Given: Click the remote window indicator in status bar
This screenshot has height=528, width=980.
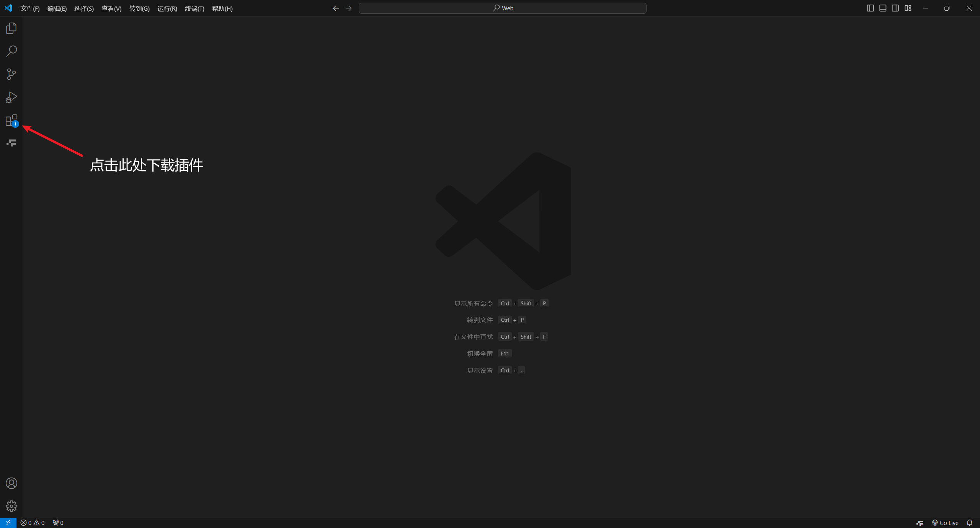Looking at the screenshot, I should tap(8, 523).
